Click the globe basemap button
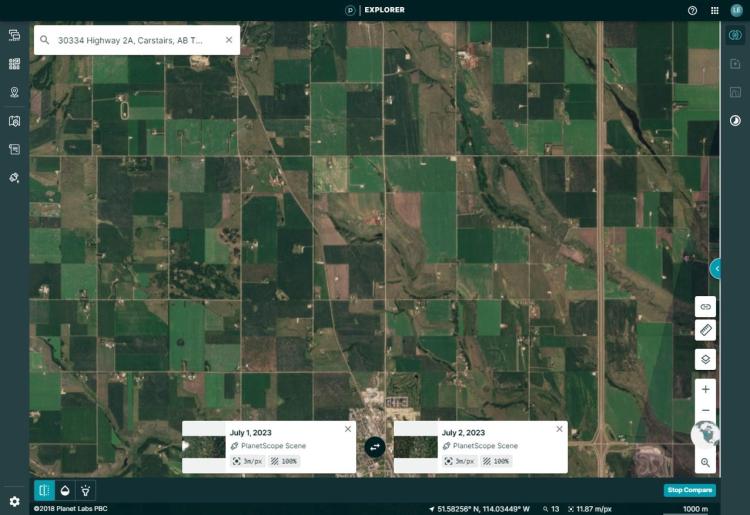 704,435
